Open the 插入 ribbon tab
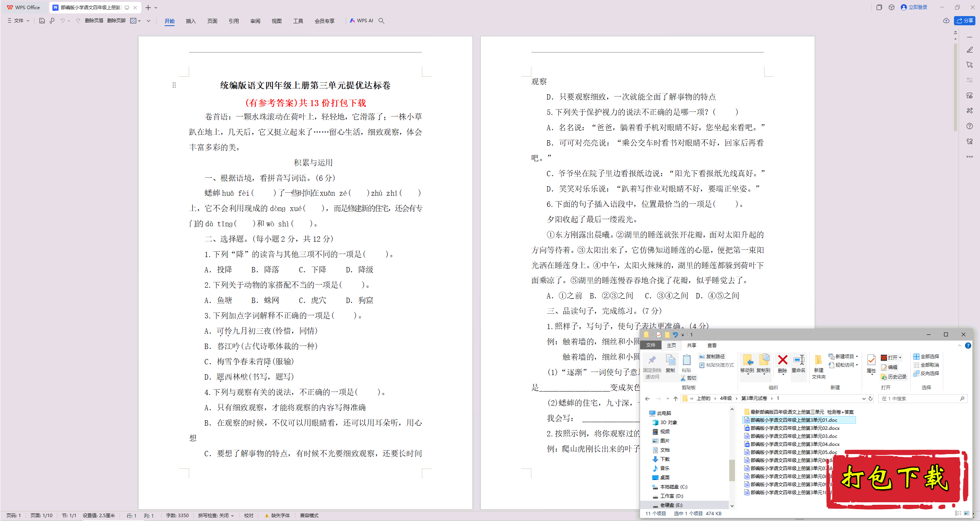Screen dimensions: 980x521 (191, 21)
